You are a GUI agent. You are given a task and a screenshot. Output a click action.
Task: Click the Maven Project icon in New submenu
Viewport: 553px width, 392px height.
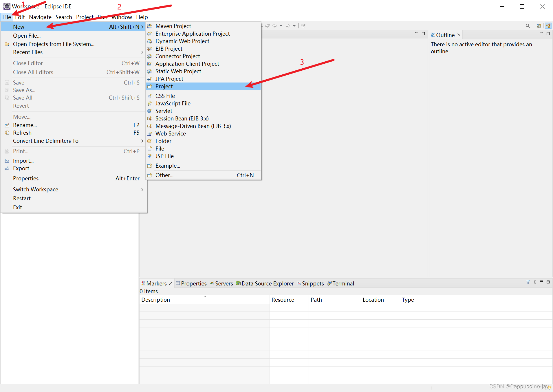(x=150, y=26)
